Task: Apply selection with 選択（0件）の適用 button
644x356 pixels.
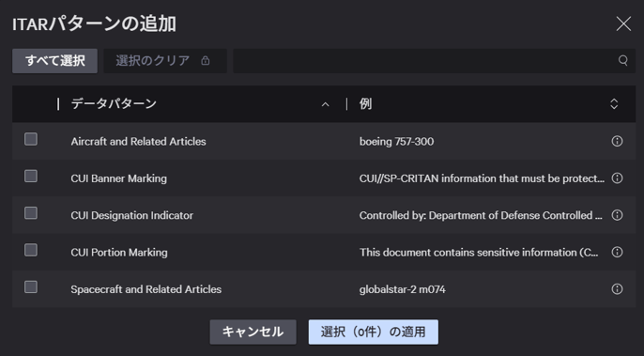Action: [374, 332]
